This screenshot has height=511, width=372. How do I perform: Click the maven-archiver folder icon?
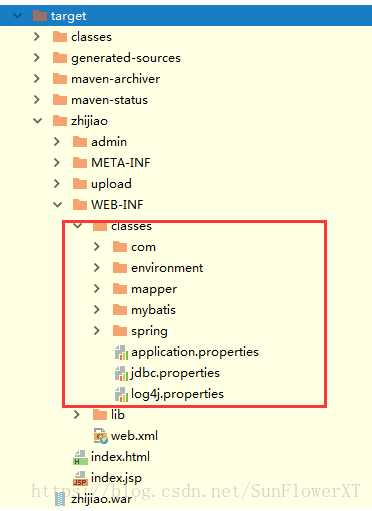pyautogui.click(x=60, y=78)
